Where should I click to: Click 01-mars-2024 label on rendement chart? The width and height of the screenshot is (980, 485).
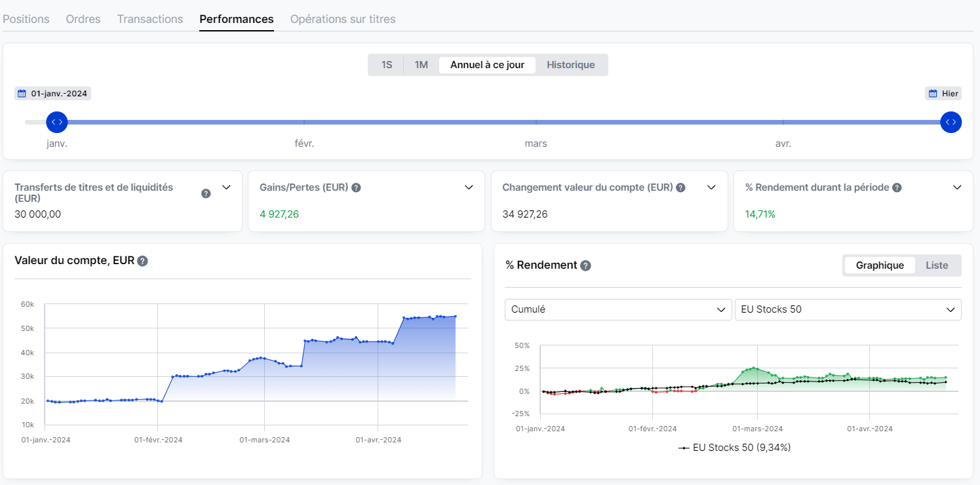point(758,429)
